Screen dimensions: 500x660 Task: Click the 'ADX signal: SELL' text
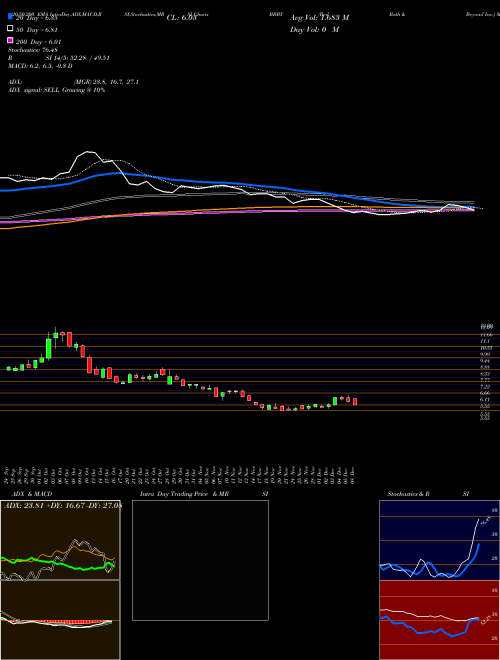(x=56, y=90)
